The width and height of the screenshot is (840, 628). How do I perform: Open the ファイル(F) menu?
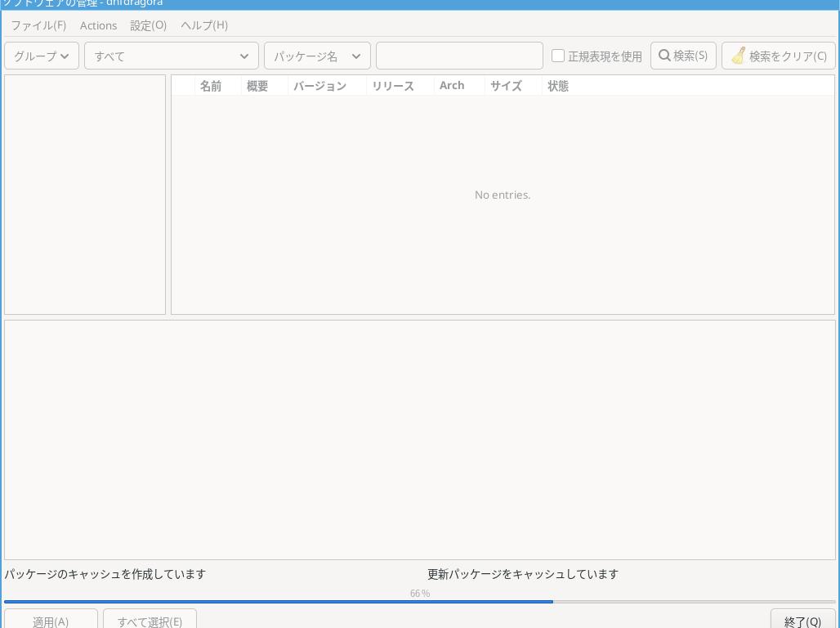tap(38, 25)
